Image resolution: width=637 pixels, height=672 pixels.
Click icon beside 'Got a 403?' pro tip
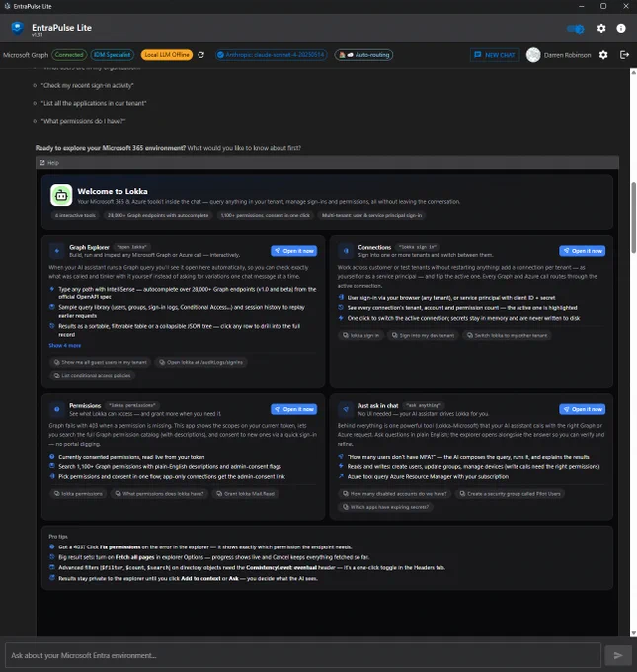(52, 546)
